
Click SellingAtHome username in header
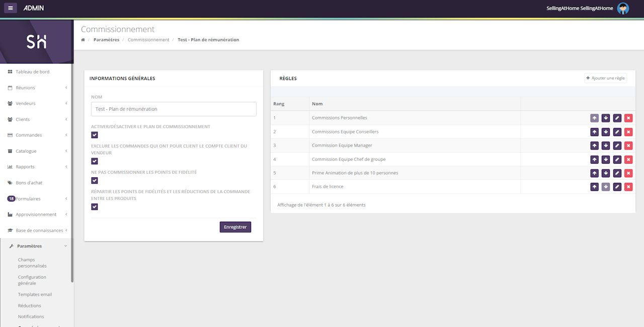coord(580,8)
